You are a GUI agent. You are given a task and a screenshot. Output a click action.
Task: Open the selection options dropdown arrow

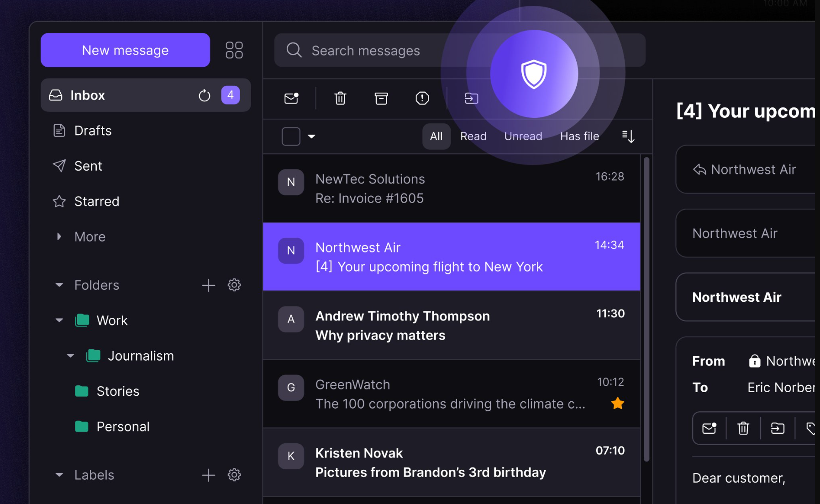coord(312,136)
